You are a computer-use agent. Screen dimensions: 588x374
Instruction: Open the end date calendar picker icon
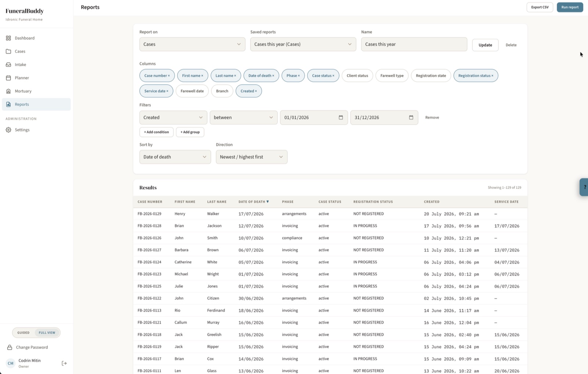pos(411,117)
